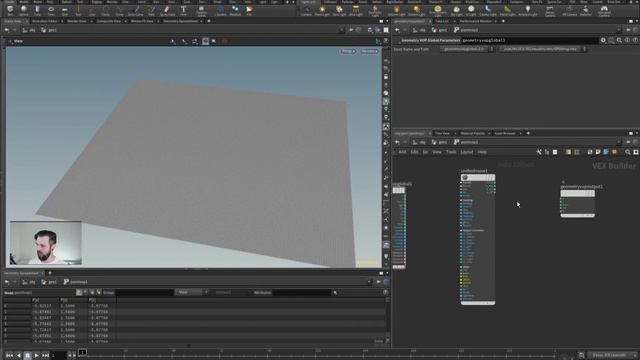Click the network editor wrench tool icon
This screenshot has height=360, width=640.
click(x=539, y=152)
